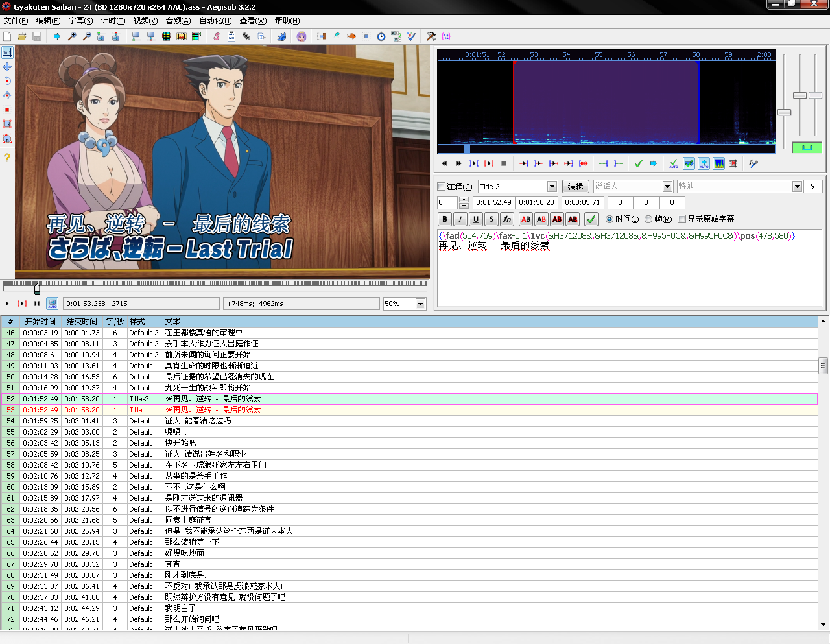Screen dimensions: 830x644
Task: Toggle karaoke mode microphone icon
Action: click(753, 163)
